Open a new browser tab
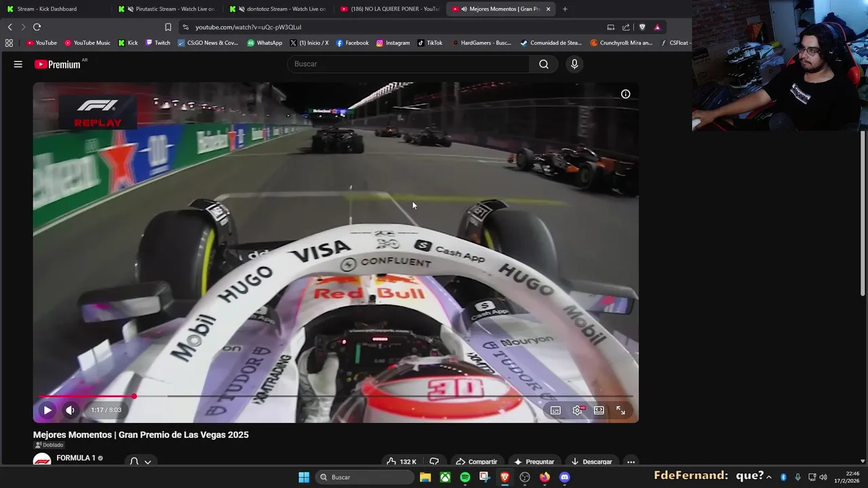 pyautogui.click(x=565, y=9)
